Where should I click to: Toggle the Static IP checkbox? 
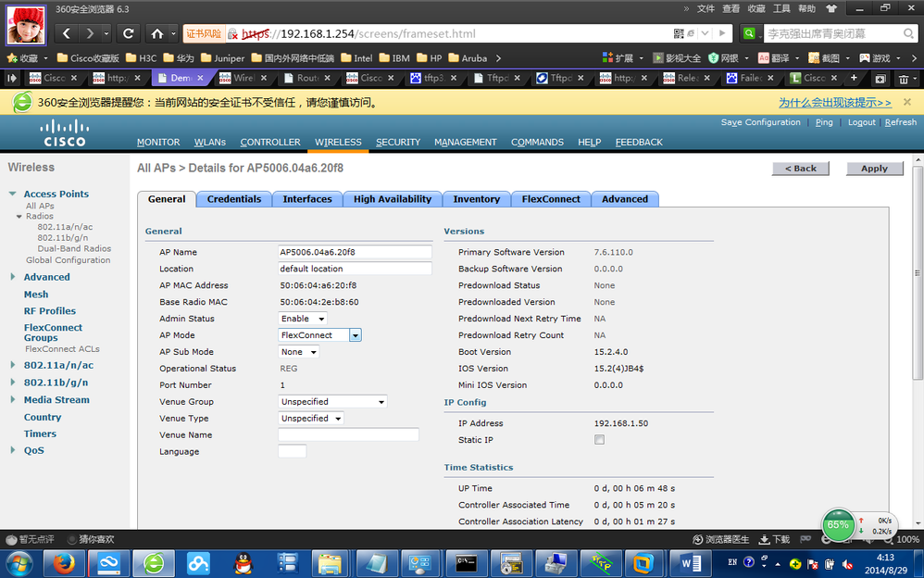point(599,439)
